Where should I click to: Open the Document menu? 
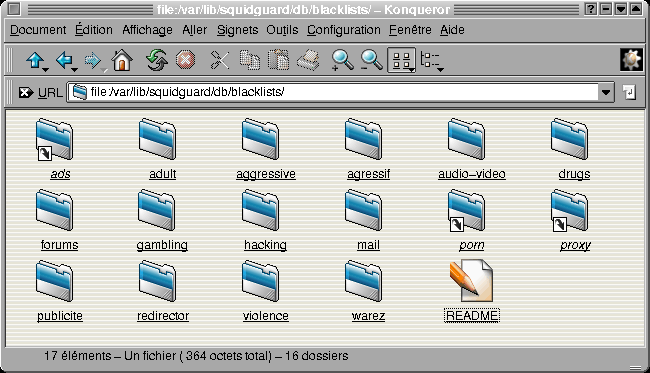[x=38, y=30]
